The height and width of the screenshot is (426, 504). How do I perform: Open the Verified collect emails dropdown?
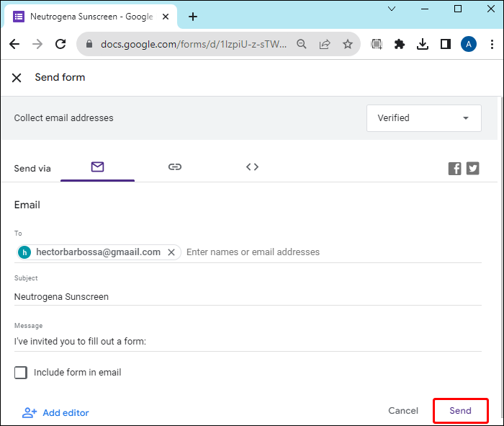tap(423, 118)
